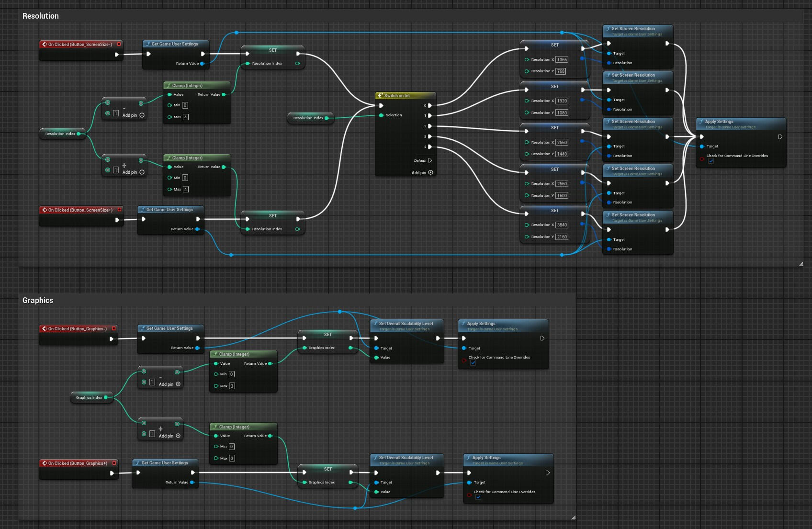Select the Graphics comment box title

coord(38,300)
